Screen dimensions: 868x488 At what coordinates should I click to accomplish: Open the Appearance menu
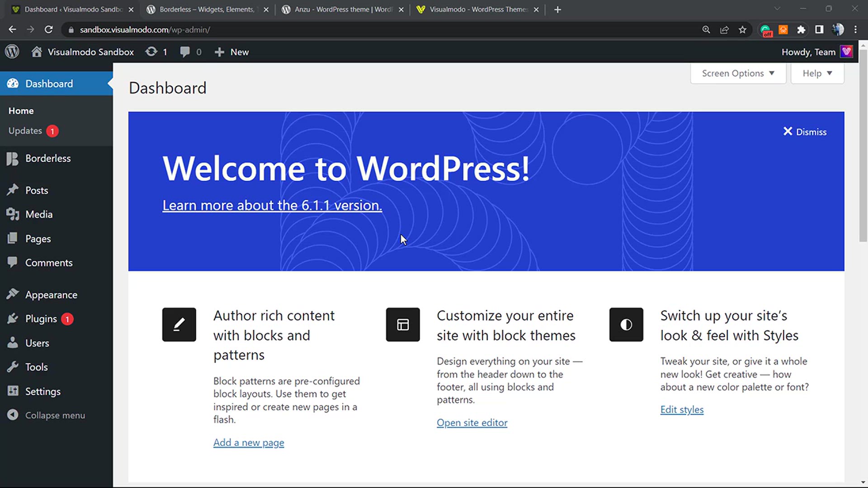[x=57, y=295]
